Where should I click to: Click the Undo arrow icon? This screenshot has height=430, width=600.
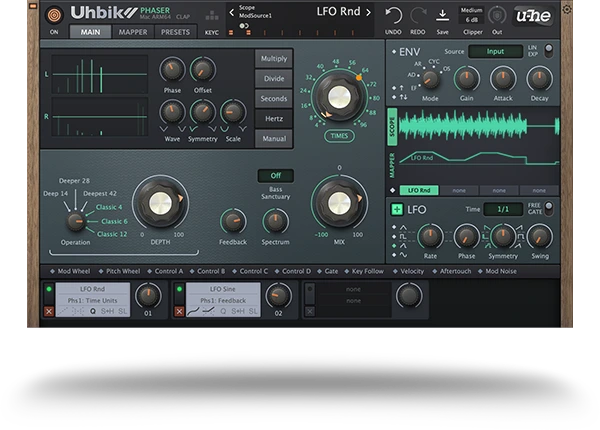tap(393, 14)
